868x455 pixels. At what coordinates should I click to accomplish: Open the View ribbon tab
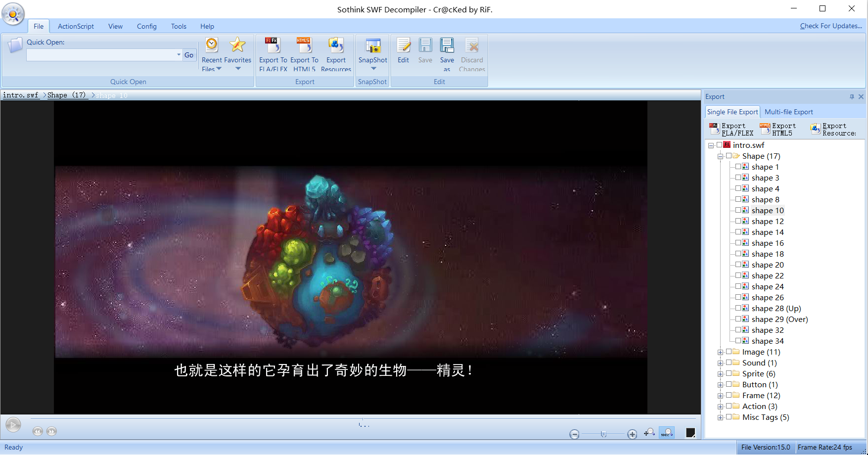click(x=115, y=26)
